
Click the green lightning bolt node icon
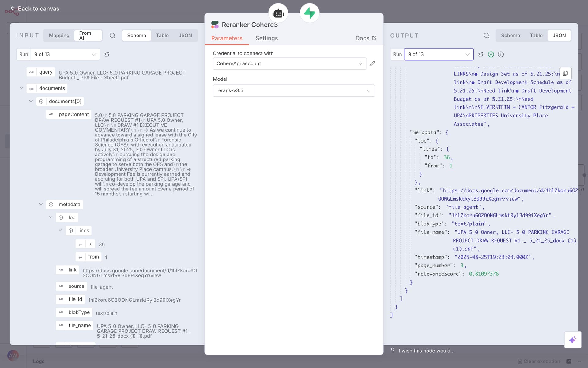310,13
